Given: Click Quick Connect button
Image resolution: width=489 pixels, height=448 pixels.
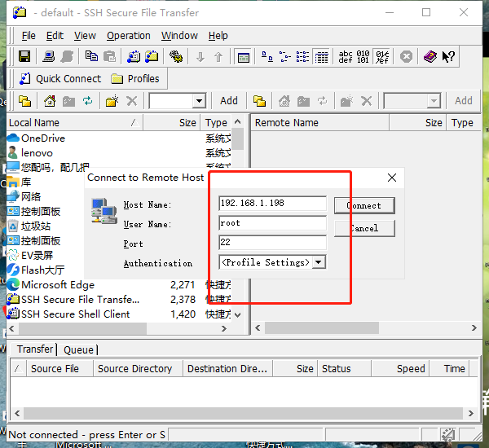Looking at the screenshot, I should pos(60,78).
